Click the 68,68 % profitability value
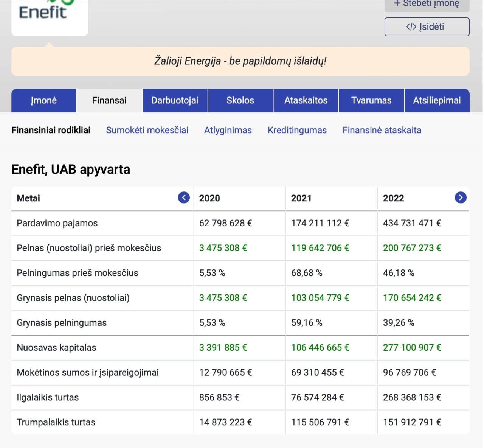 pyautogui.click(x=307, y=273)
